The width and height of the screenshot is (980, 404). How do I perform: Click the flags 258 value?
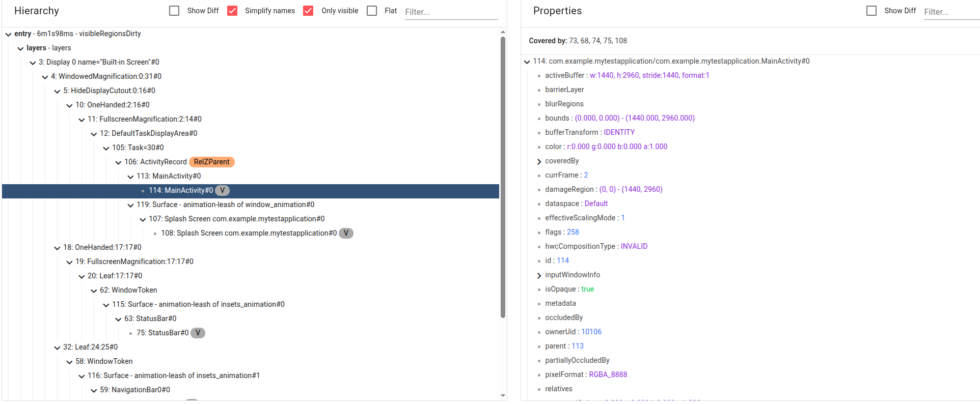(x=573, y=232)
